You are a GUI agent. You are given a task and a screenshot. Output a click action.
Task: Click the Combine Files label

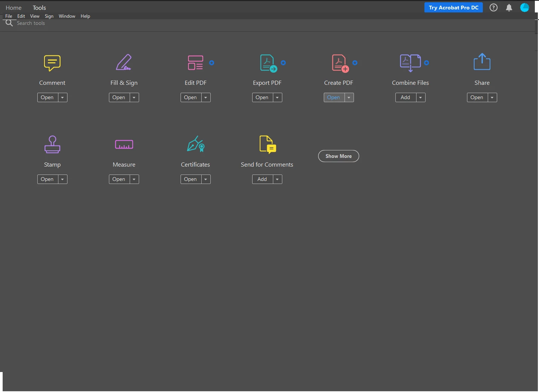410,83
